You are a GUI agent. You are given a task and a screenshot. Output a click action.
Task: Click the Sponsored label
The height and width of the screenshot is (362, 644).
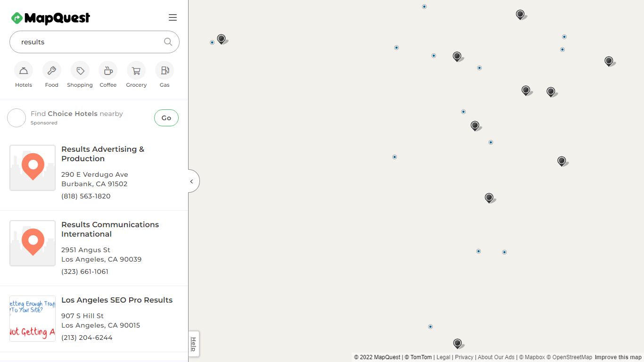[x=44, y=123]
